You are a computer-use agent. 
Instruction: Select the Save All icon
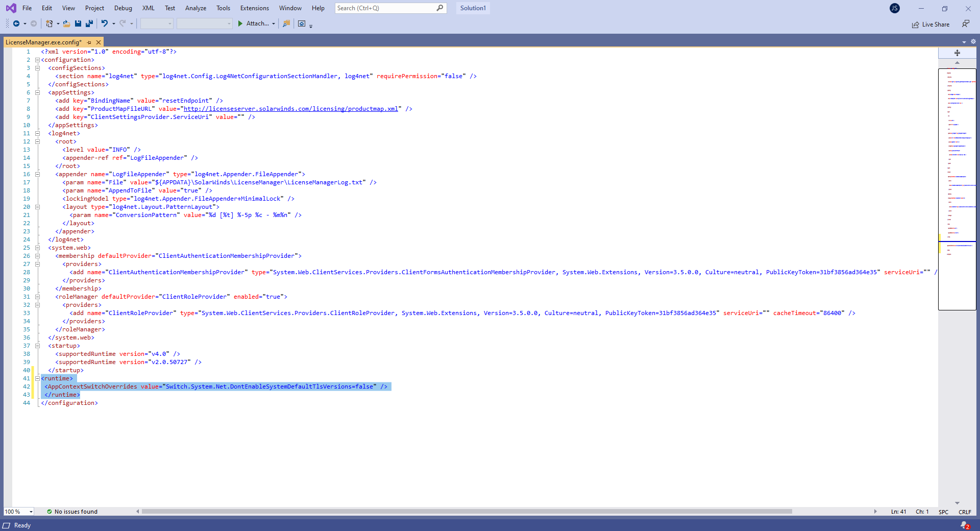pyautogui.click(x=89, y=23)
